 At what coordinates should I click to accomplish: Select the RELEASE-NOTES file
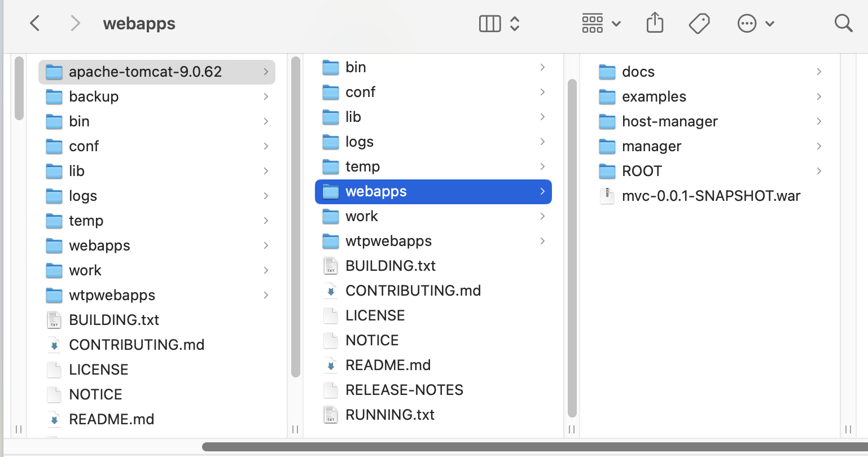click(404, 390)
